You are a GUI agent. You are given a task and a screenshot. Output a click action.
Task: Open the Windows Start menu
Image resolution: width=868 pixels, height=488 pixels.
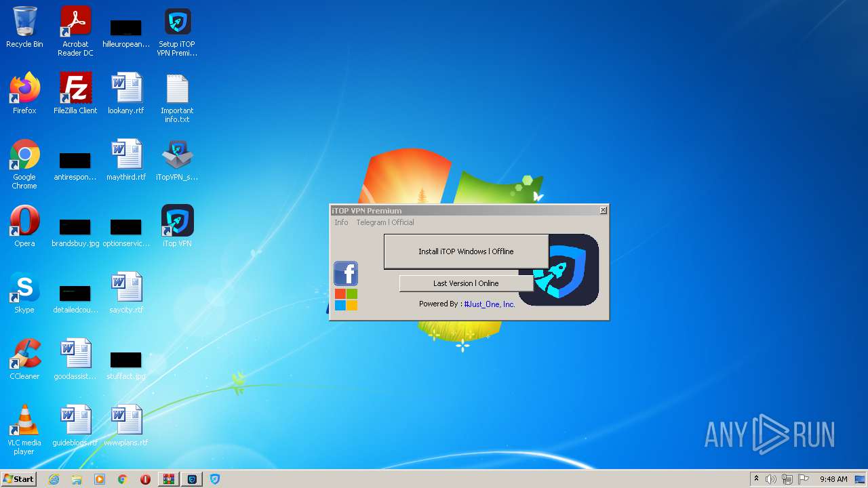tap(18, 479)
